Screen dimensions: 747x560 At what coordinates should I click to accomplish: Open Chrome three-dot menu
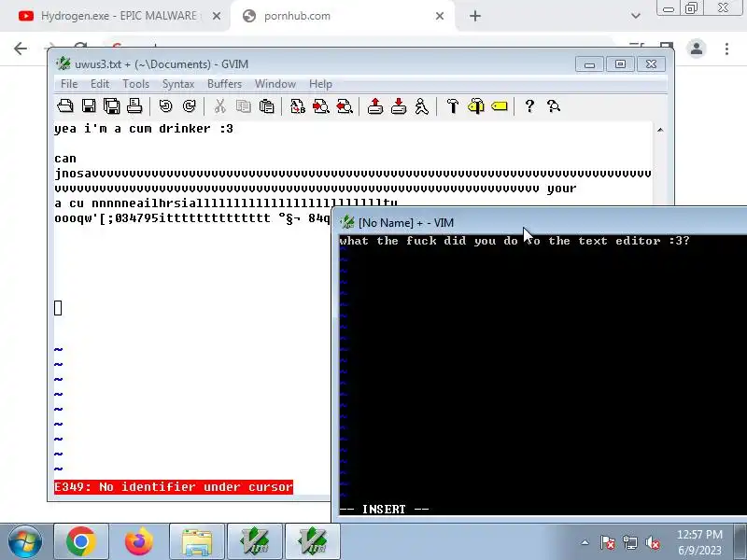coord(727,49)
